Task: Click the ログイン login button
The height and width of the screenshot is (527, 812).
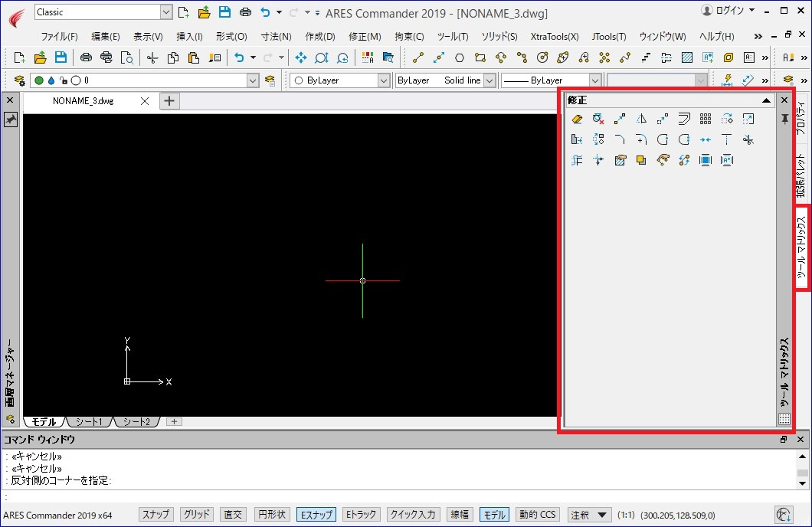Action: 728,11
